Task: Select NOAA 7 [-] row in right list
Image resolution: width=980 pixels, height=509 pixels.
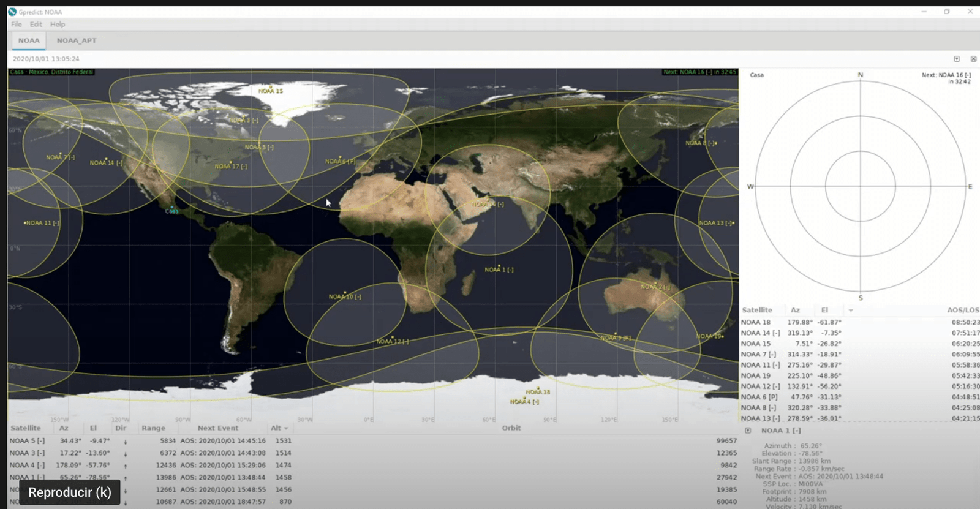Action: (860, 355)
